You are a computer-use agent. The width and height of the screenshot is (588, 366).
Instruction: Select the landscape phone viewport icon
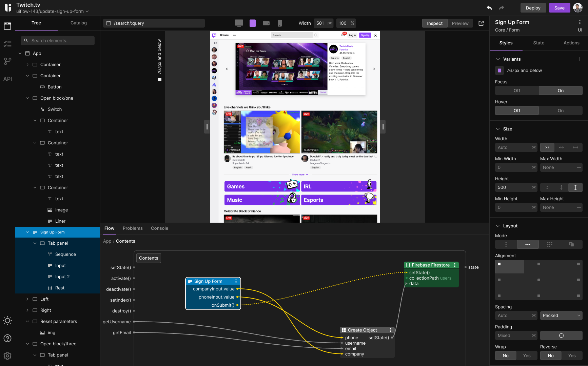click(266, 23)
